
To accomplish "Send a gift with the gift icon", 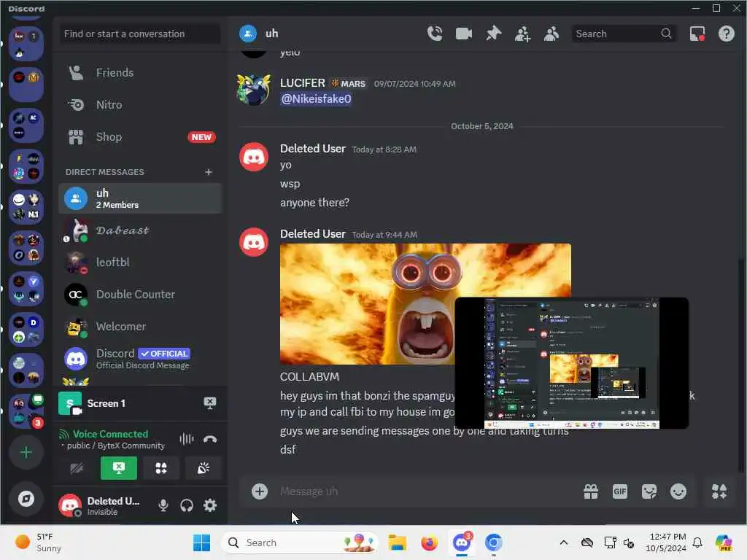I will coord(591,491).
